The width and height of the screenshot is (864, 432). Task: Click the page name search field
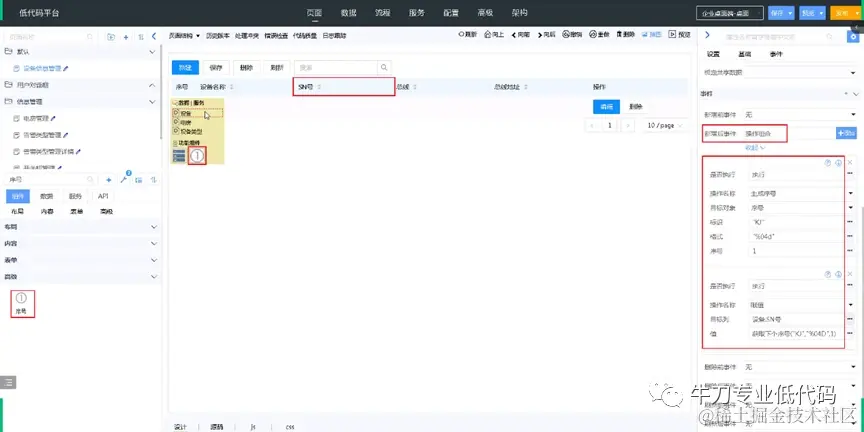click(x=48, y=37)
